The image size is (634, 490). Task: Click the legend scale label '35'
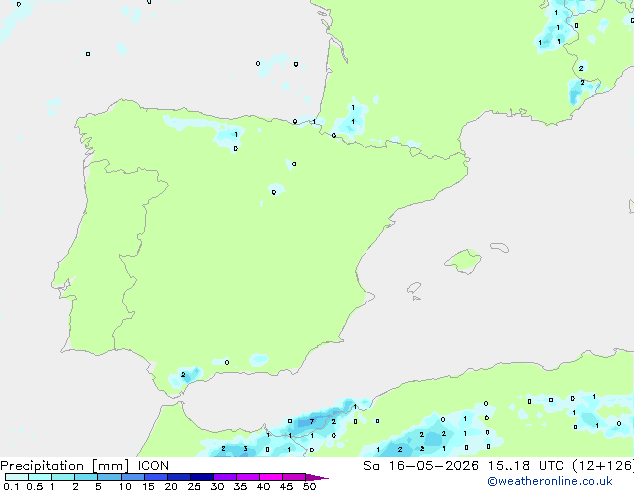tap(240, 486)
